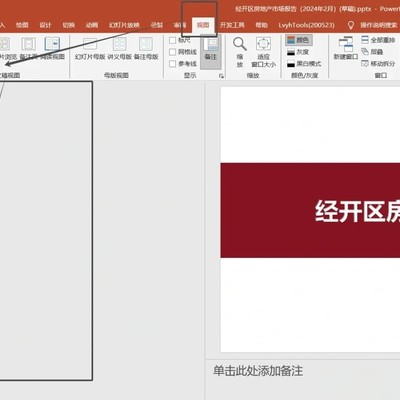The width and height of the screenshot is (400, 400).
Task: Enable the Gridlines (网格线) checkbox
Action: [x=172, y=52]
